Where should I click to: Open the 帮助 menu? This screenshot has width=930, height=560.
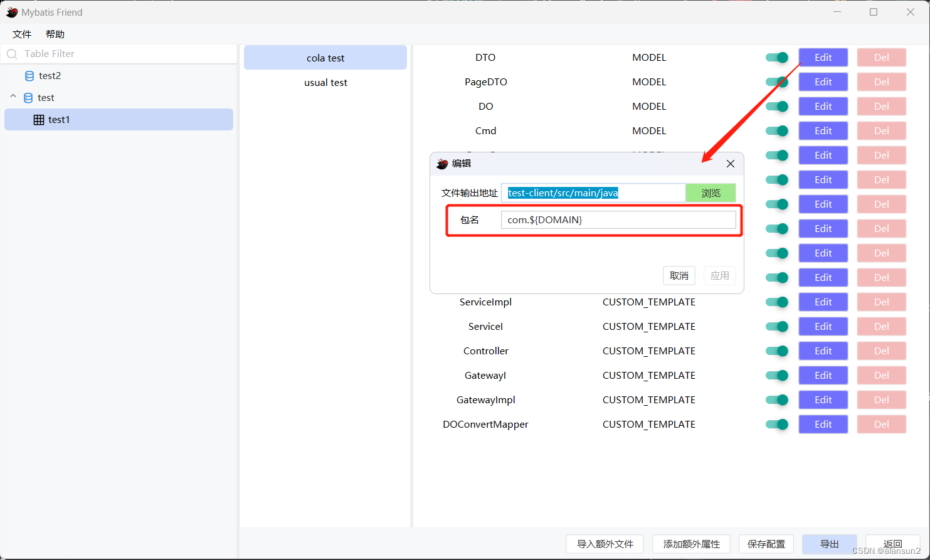click(x=55, y=34)
